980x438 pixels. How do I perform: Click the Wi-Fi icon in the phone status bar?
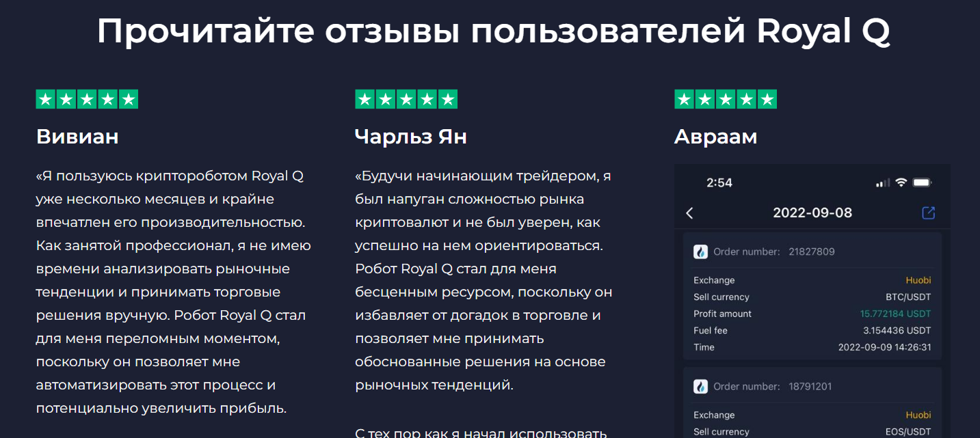(x=901, y=182)
